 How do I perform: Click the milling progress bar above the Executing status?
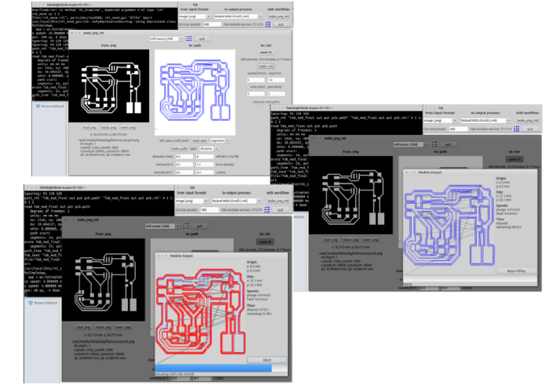click(221, 368)
